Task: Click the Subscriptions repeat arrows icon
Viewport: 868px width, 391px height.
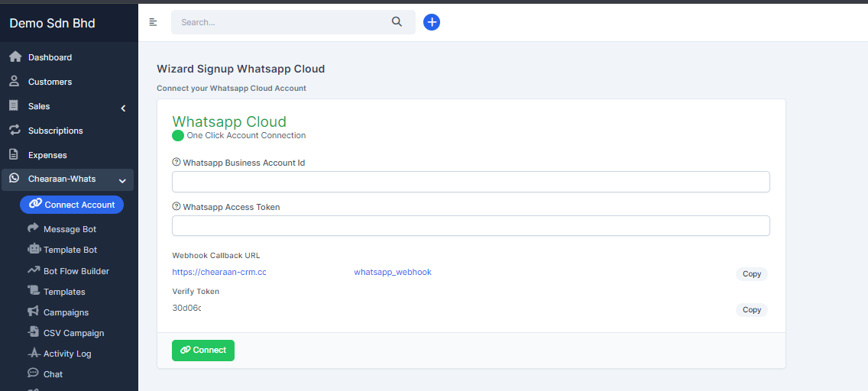Action: point(14,131)
